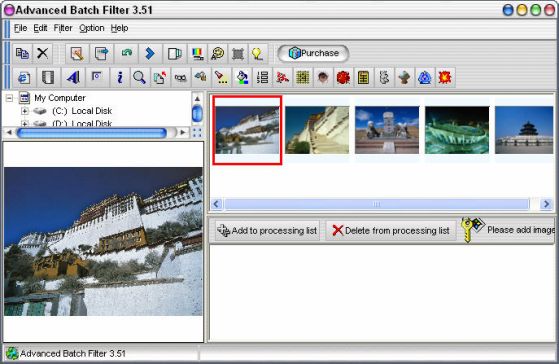
Task: Click the large palace preview image
Action: [x=103, y=241]
